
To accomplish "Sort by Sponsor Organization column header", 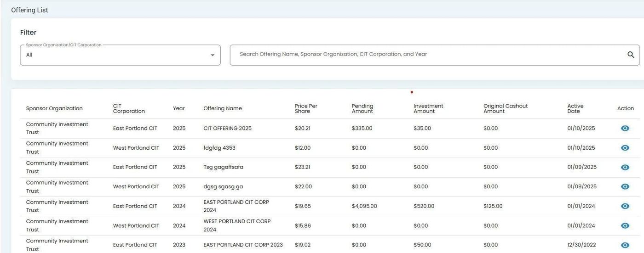I will [54, 108].
